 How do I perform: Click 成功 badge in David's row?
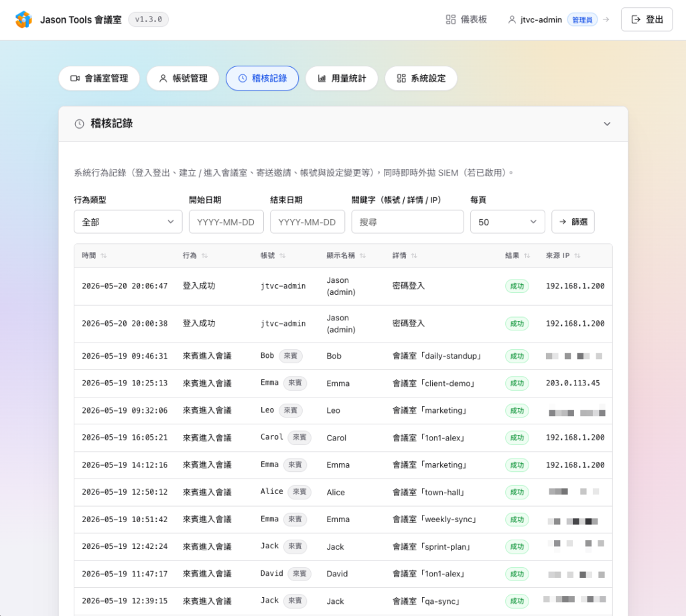click(x=517, y=574)
